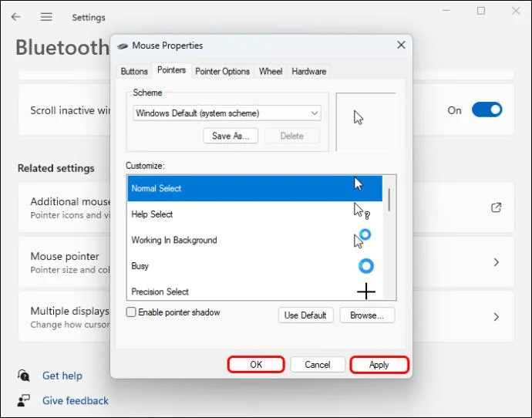
Task: Close the Mouse Properties dialog
Action: pos(401,45)
